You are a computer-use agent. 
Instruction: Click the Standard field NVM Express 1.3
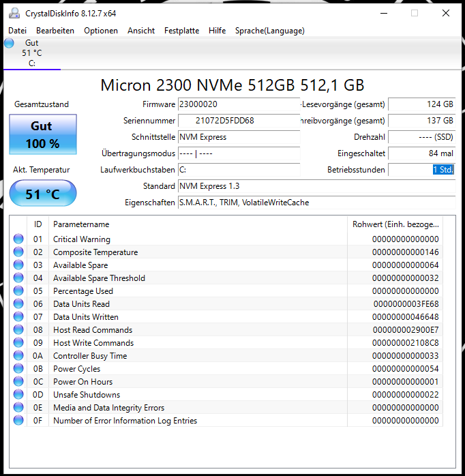pos(316,186)
